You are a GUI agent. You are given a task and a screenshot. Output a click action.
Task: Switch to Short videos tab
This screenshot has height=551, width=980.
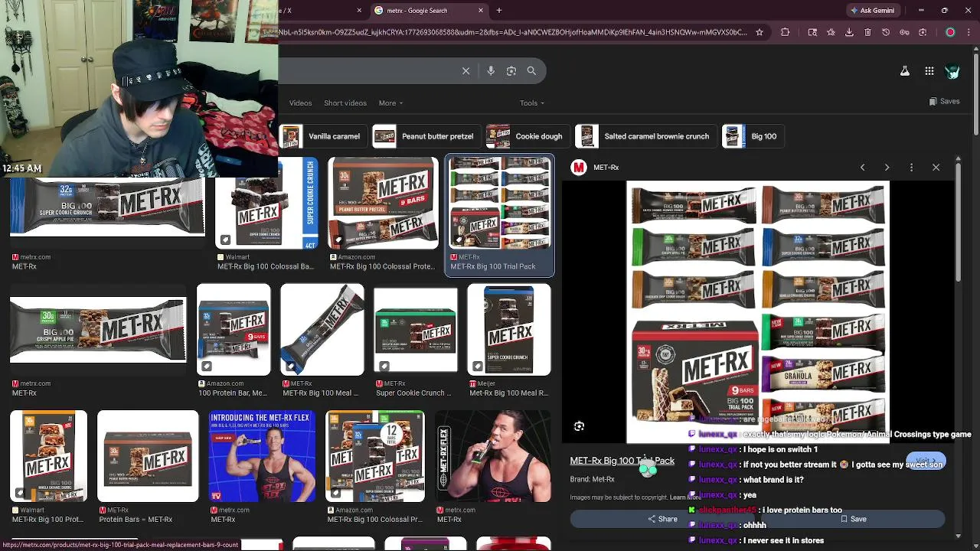click(345, 103)
